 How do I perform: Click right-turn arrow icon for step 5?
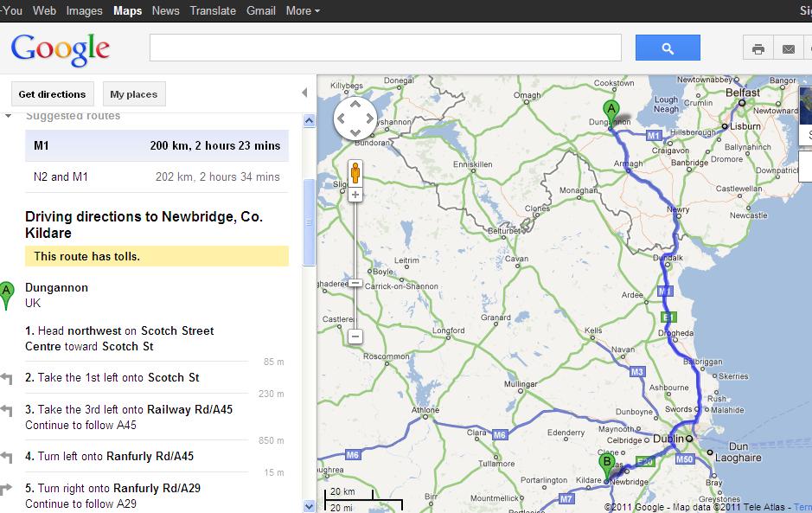(6, 489)
